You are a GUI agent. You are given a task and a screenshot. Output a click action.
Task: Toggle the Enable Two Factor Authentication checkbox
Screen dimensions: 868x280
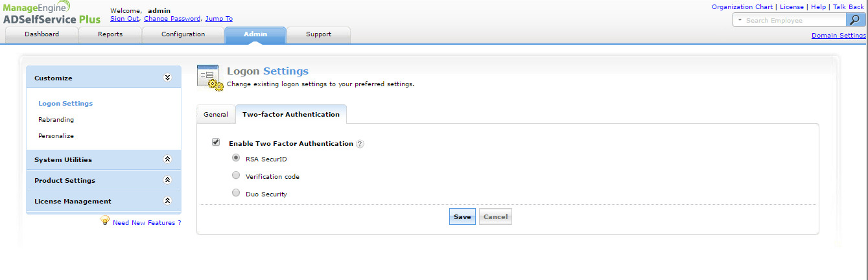coord(216,143)
